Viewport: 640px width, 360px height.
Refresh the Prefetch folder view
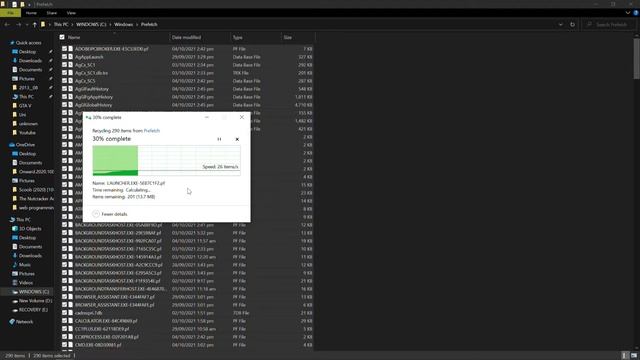point(572,24)
